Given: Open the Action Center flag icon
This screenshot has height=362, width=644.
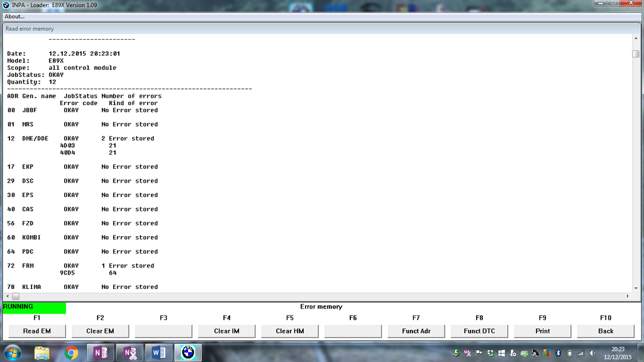Looking at the screenshot, I should pyautogui.click(x=479, y=353).
